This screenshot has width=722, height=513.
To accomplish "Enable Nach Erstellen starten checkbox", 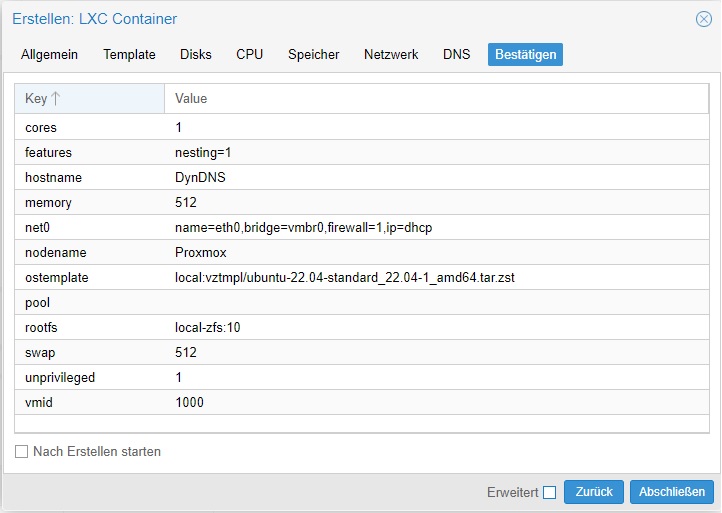I will (21, 451).
